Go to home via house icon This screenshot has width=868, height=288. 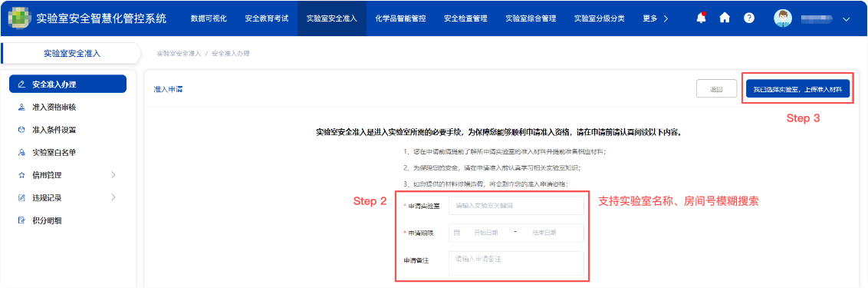tap(725, 18)
